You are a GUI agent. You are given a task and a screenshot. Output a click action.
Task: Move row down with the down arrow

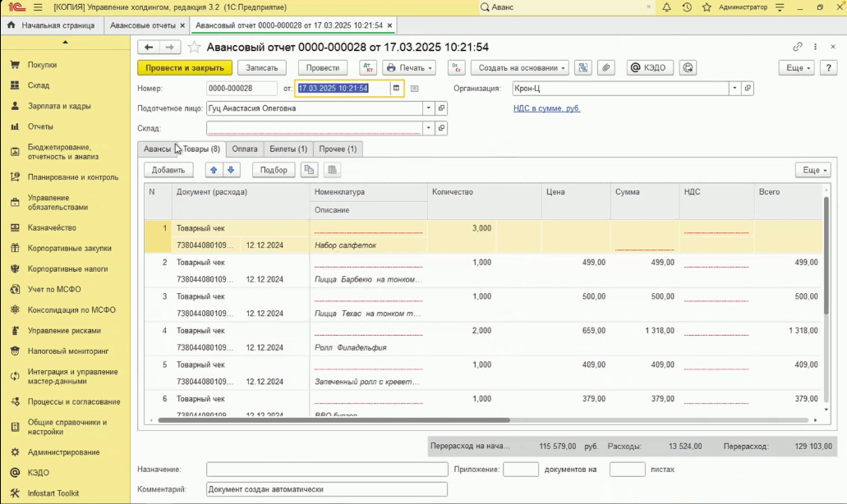[x=231, y=170]
